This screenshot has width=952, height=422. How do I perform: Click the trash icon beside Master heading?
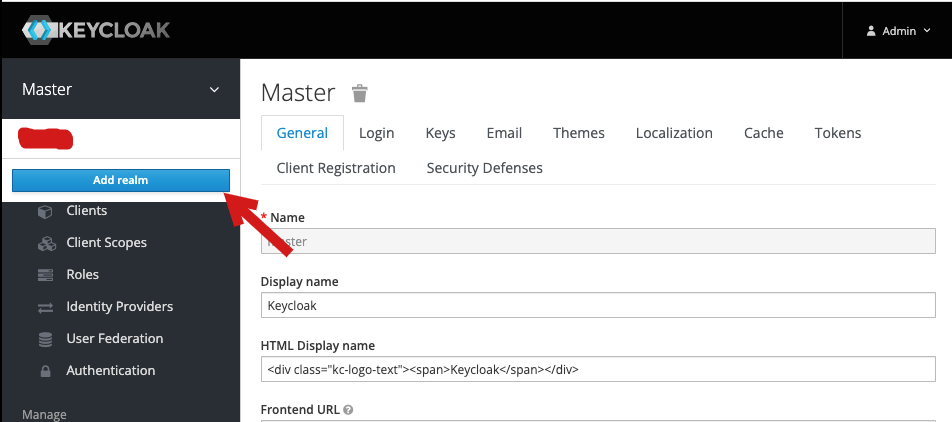click(360, 94)
